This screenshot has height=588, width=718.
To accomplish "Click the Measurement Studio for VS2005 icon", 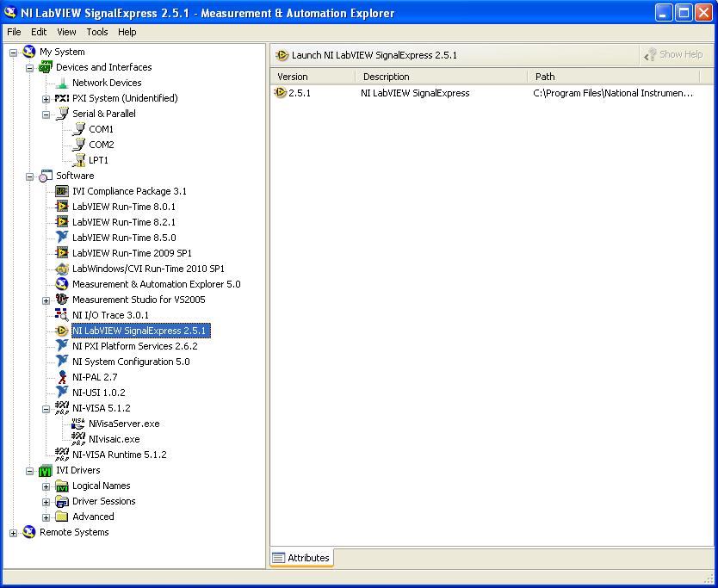I will pos(62,300).
